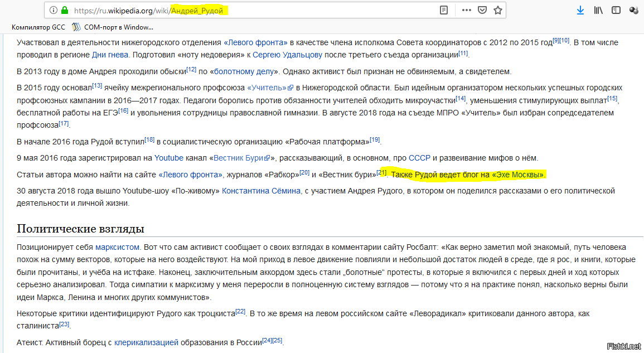Toggle the sidebar icon in toolbar
Screen dimensions: 644x353
point(616,10)
